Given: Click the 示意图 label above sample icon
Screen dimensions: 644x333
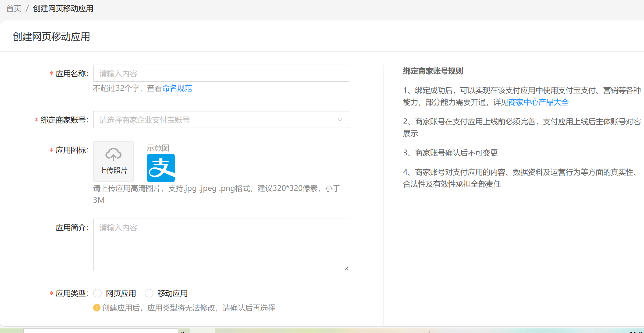Looking at the screenshot, I should (158, 148).
